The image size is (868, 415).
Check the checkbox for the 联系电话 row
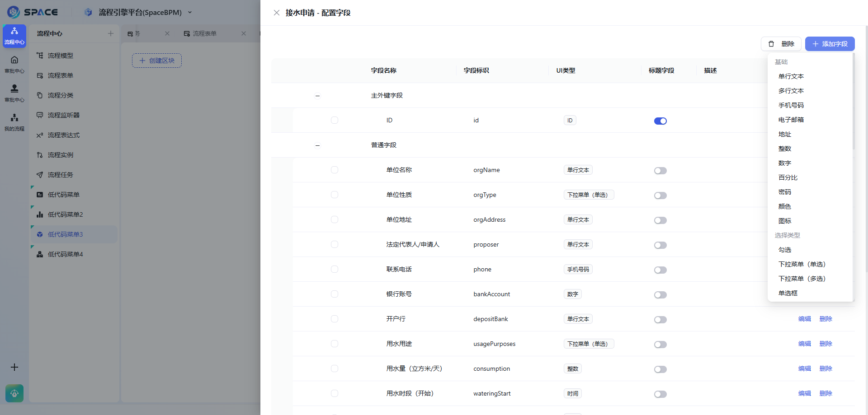coord(335,269)
